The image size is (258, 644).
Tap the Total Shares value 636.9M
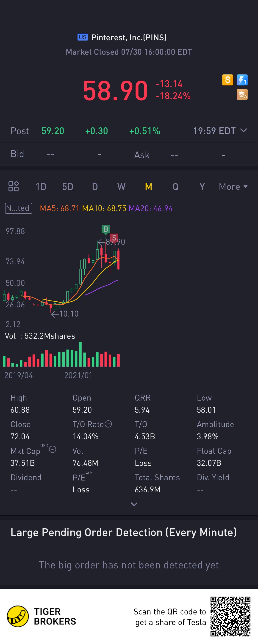point(148,489)
